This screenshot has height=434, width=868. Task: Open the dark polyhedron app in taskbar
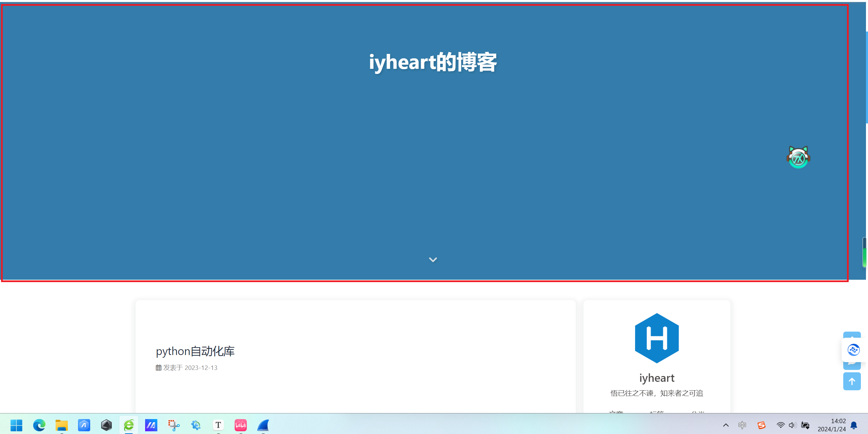tap(106, 425)
